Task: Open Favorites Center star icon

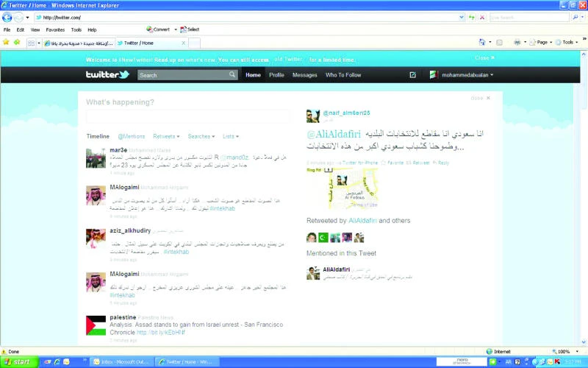Action: tap(6, 42)
